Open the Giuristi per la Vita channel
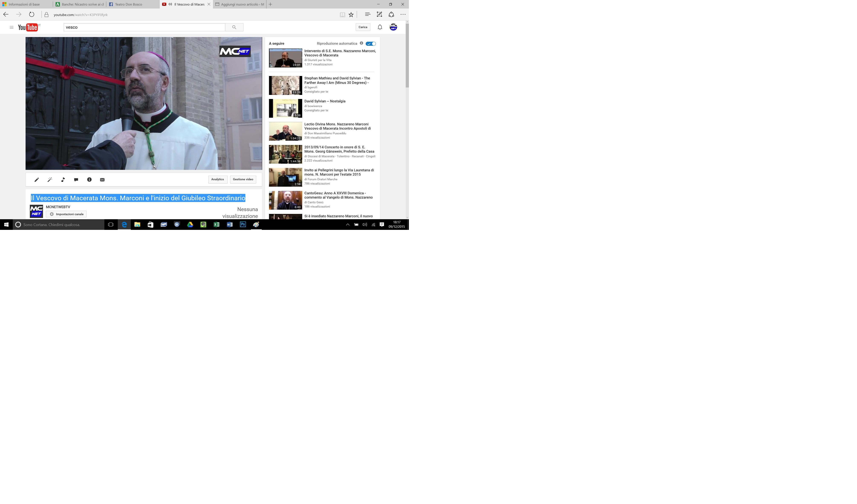The width and height of the screenshot is (857, 504). coord(320,60)
